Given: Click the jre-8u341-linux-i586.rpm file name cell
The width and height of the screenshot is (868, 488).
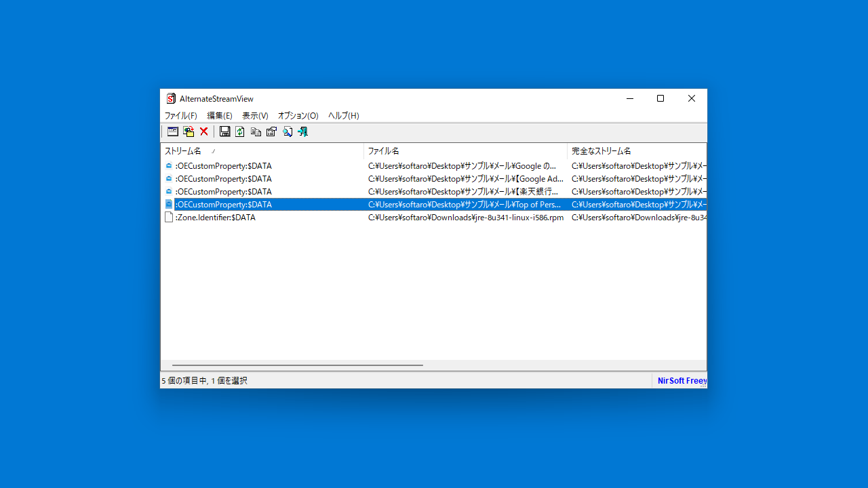Looking at the screenshot, I should pos(466,218).
